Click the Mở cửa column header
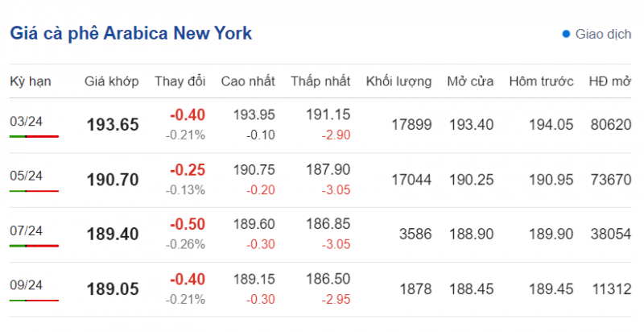 470,81
